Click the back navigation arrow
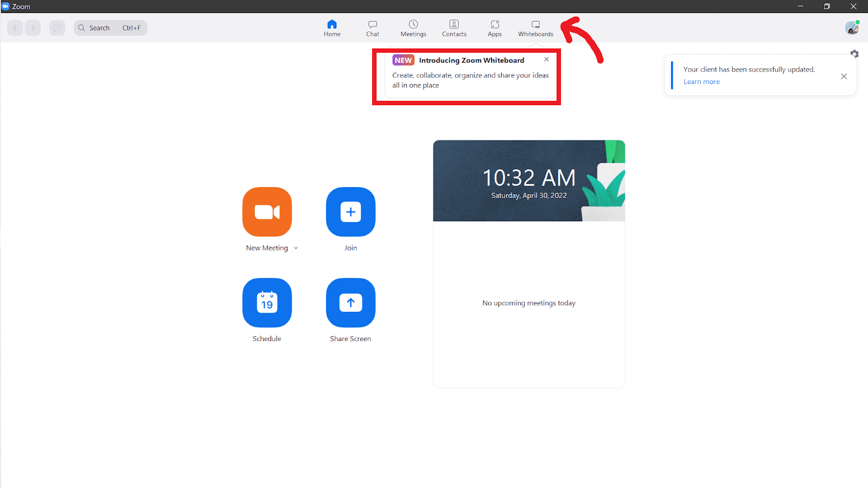 click(x=15, y=28)
